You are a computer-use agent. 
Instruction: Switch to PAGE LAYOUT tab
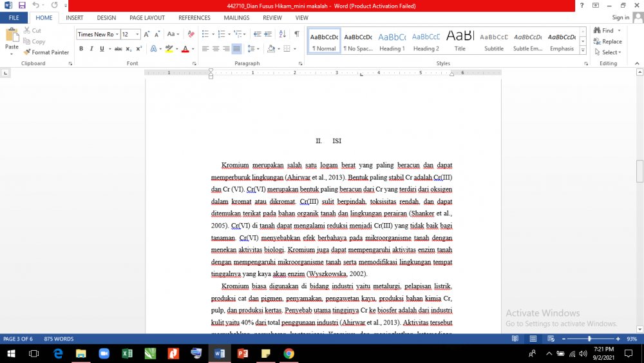point(147,17)
